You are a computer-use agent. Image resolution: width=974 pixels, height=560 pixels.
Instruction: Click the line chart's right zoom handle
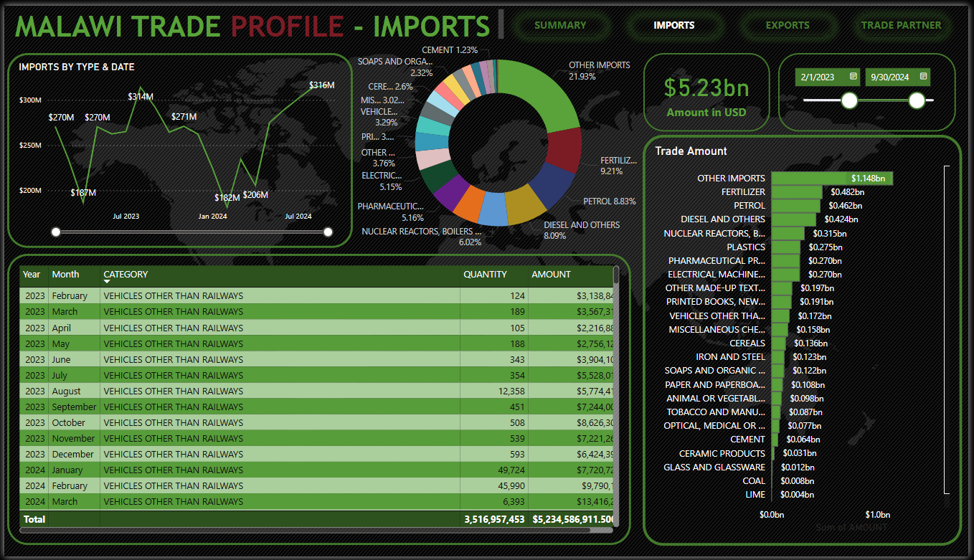pos(328,232)
